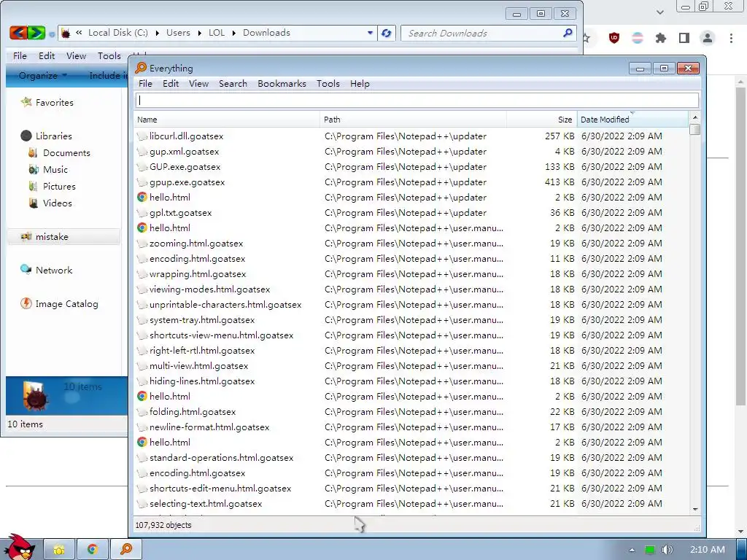Open Explorer File menu
Image resolution: width=747 pixels, height=560 pixels.
pyautogui.click(x=20, y=56)
